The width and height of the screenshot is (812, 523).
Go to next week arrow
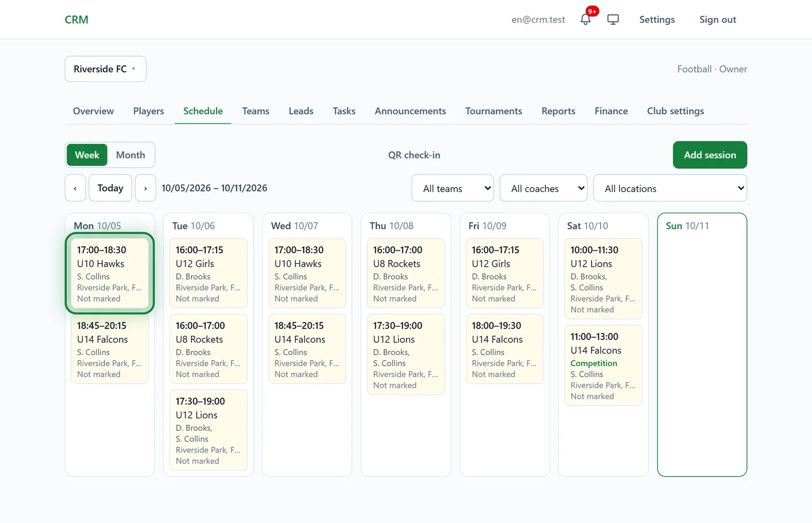click(x=146, y=188)
